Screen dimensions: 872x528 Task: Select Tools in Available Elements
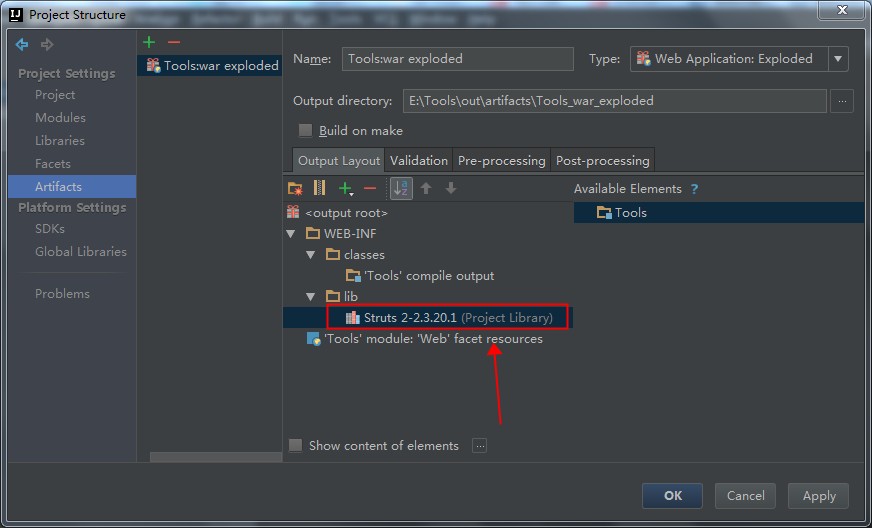719,213
